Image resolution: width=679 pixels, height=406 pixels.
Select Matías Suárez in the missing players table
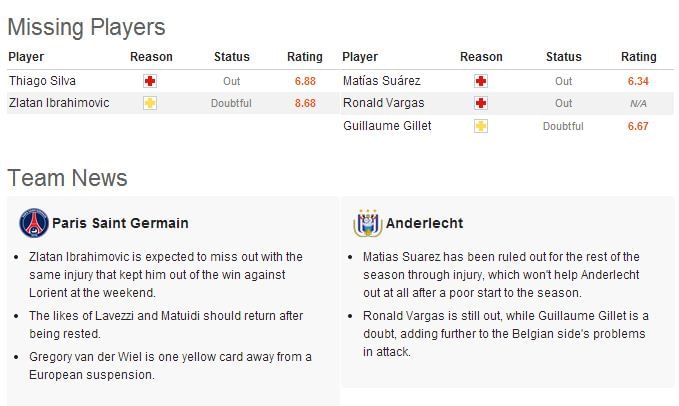point(381,81)
